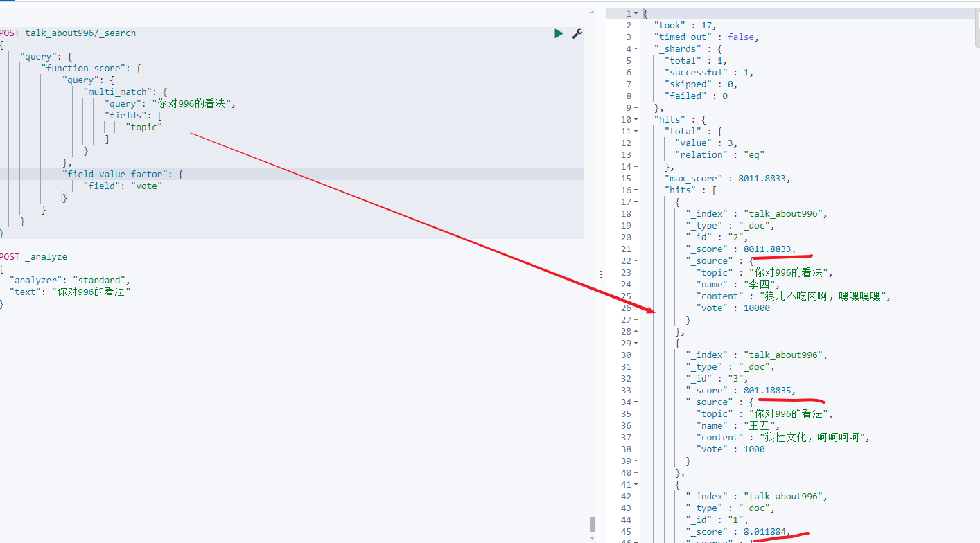The width and height of the screenshot is (980, 543).
Task: Click "name" : "李四" in the response
Action: coord(738,285)
